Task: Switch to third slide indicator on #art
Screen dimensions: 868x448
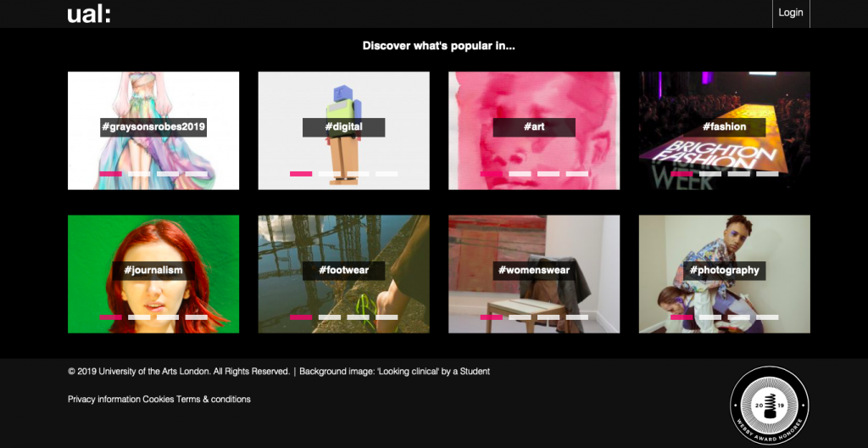Action: pyautogui.click(x=548, y=174)
